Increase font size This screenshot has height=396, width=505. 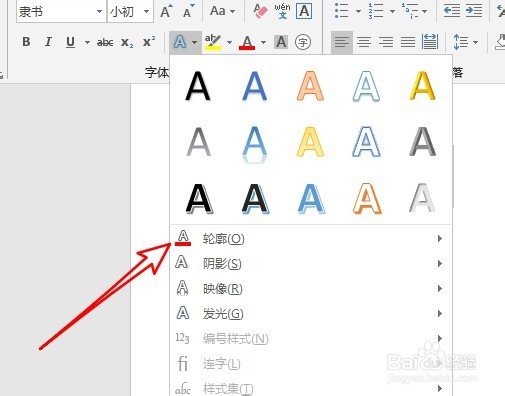(166, 11)
